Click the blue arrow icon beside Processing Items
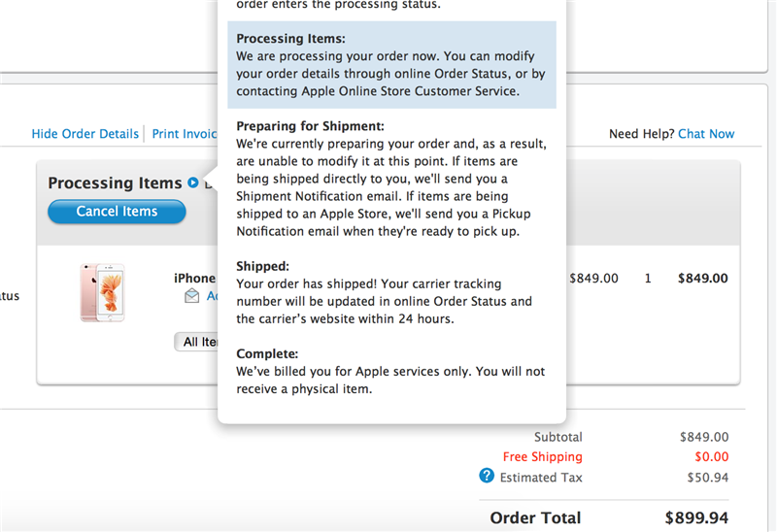The height and width of the screenshot is (532, 777). click(x=192, y=183)
